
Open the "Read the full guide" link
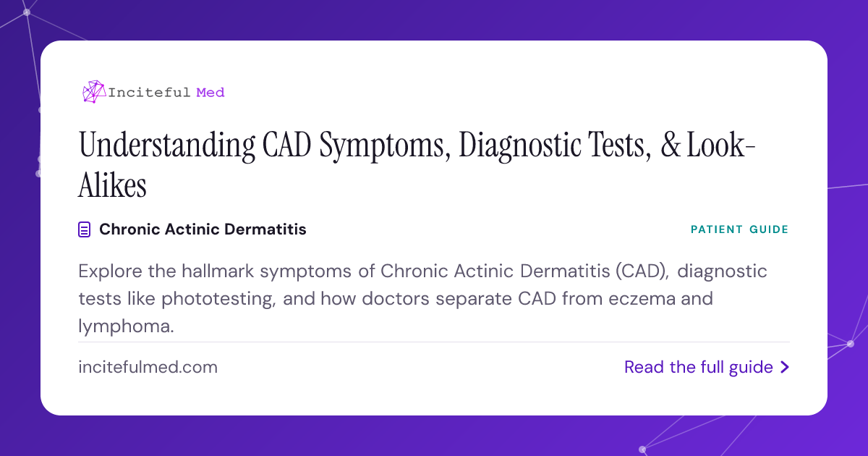coord(707,368)
